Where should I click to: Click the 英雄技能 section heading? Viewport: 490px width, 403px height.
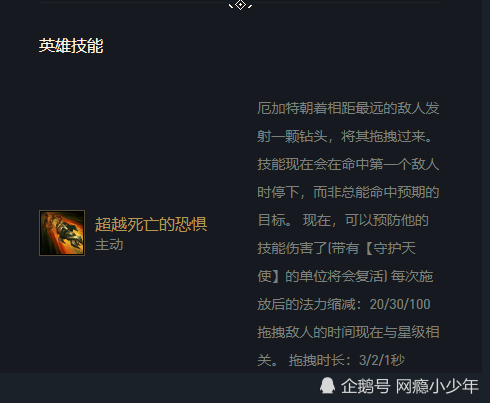[x=71, y=46]
